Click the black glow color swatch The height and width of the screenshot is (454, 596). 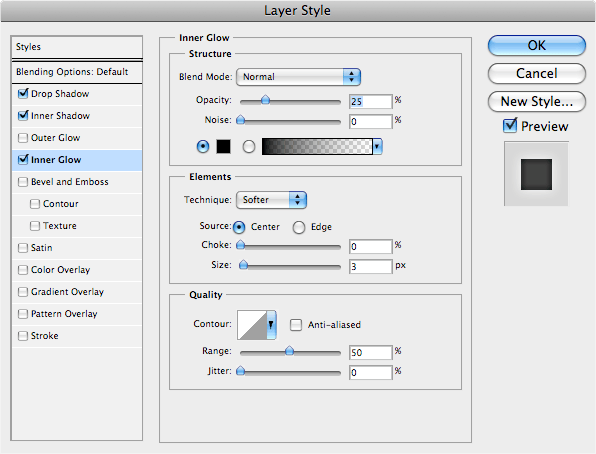point(223,146)
